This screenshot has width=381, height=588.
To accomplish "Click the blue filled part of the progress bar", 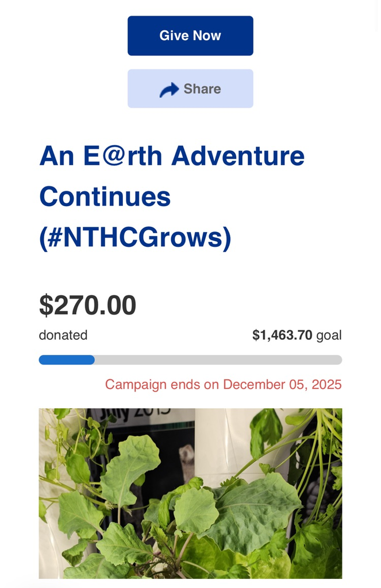I will 67,360.
